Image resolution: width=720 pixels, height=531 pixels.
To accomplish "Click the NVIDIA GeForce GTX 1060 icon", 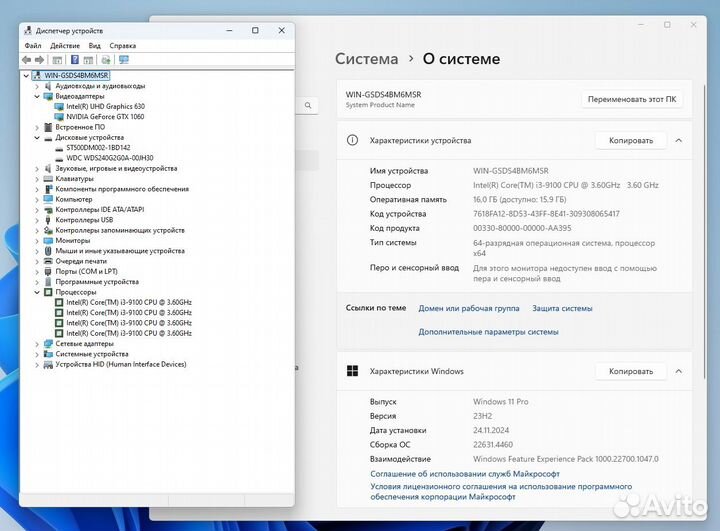I will [x=59, y=117].
